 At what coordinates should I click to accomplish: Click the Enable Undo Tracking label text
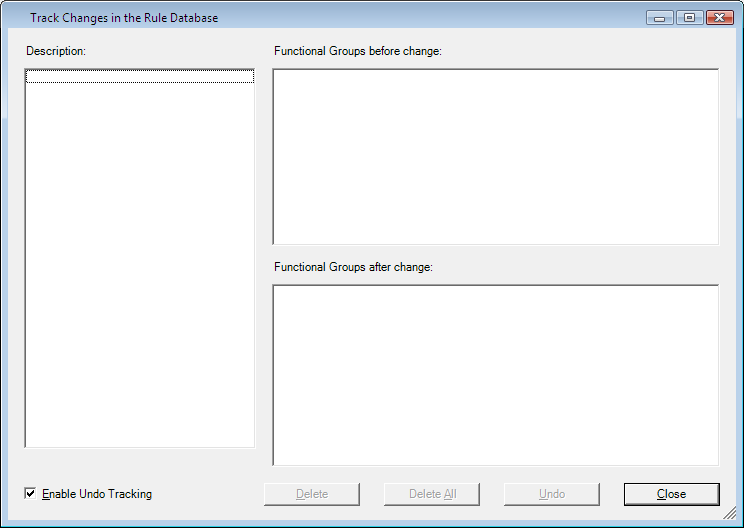pyautogui.click(x=97, y=494)
